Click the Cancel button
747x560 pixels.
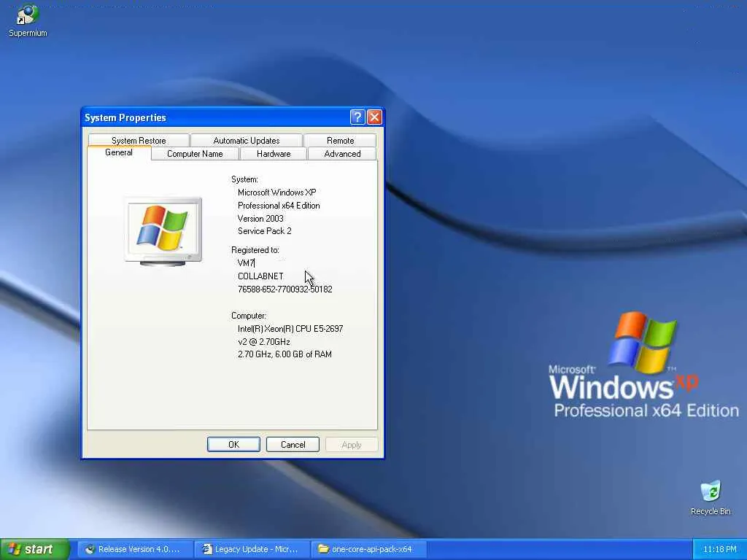coord(293,444)
